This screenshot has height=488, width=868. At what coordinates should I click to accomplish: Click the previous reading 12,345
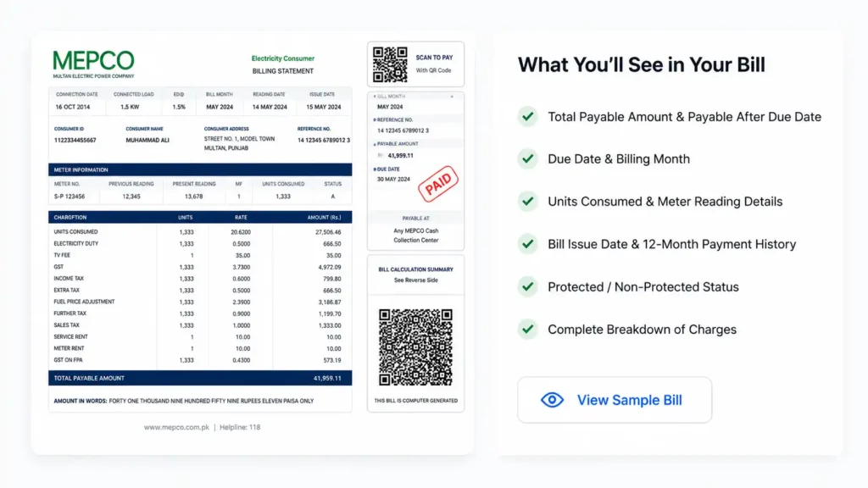pyautogui.click(x=131, y=197)
